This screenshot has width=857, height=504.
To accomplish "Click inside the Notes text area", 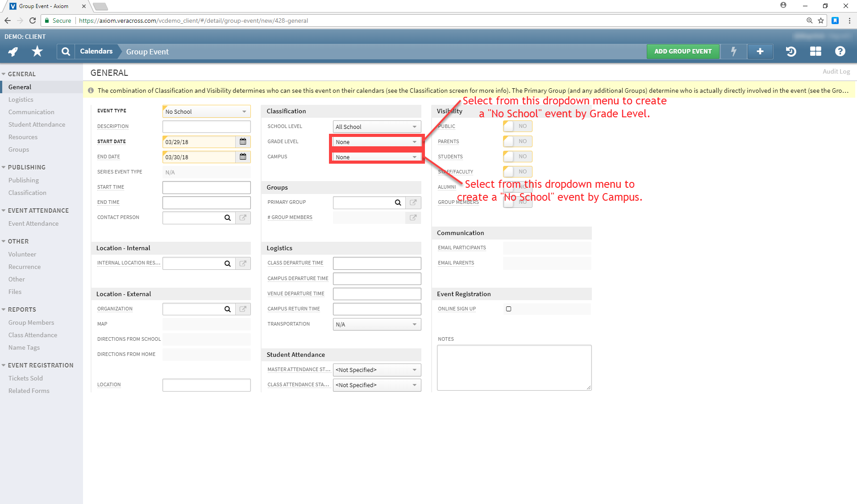I will coord(514,368).
